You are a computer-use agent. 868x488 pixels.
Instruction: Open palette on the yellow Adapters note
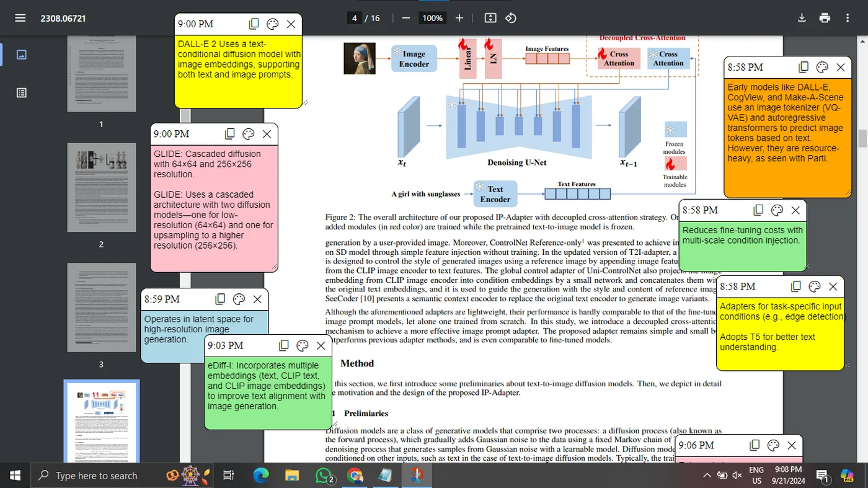815,286
